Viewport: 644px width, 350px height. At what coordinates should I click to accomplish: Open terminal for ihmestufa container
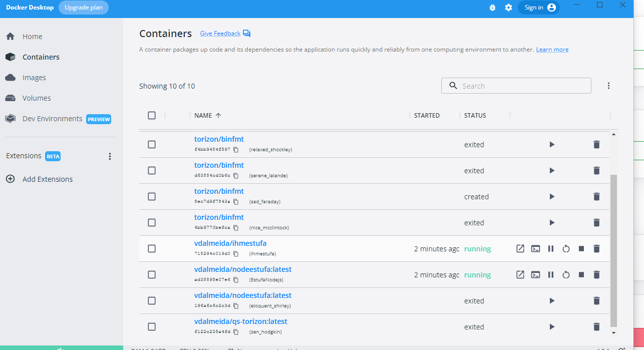(535, 248)
